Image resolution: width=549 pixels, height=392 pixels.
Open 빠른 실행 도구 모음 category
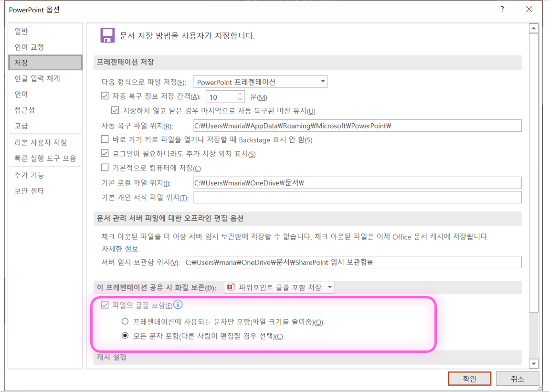pyautogui.click(x=45, y=159)
